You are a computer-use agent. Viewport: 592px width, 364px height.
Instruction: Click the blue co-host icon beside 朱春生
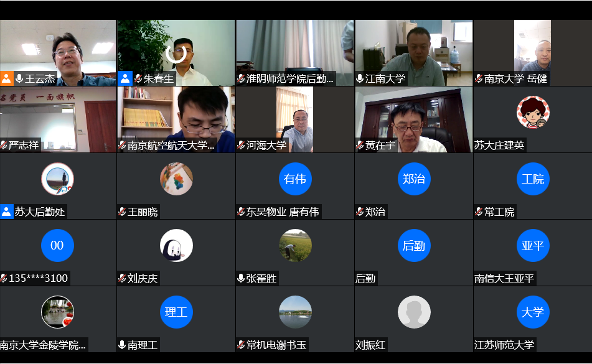point(125,78)
